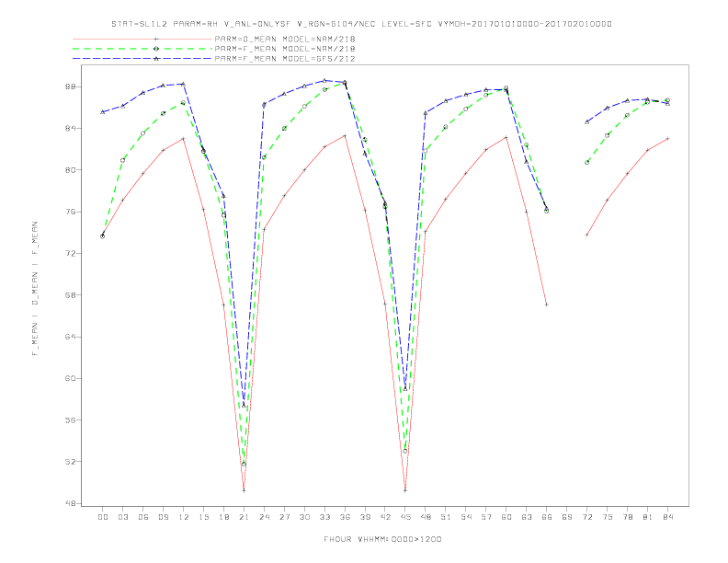Click the x-axis tick label 24

click(264, 517)
